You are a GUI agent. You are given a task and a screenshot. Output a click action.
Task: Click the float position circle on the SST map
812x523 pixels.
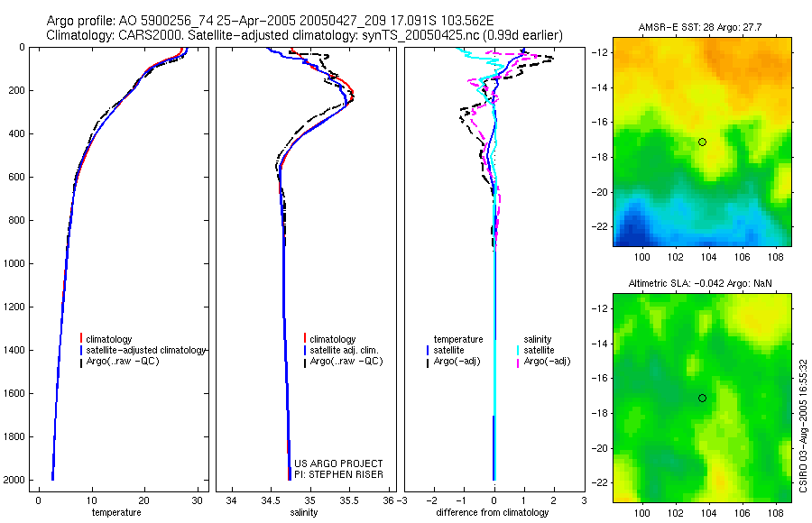(x=702, y=142)
